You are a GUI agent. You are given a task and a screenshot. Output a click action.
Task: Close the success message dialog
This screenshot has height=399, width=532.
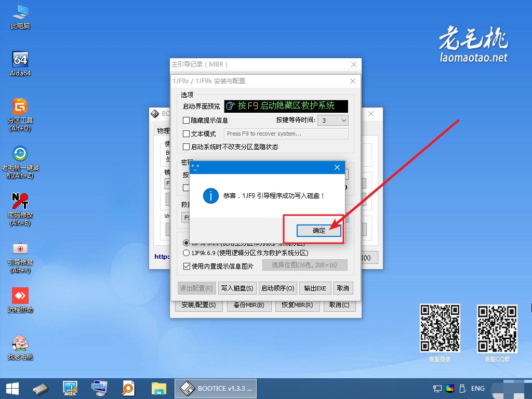tap(337, 167)
